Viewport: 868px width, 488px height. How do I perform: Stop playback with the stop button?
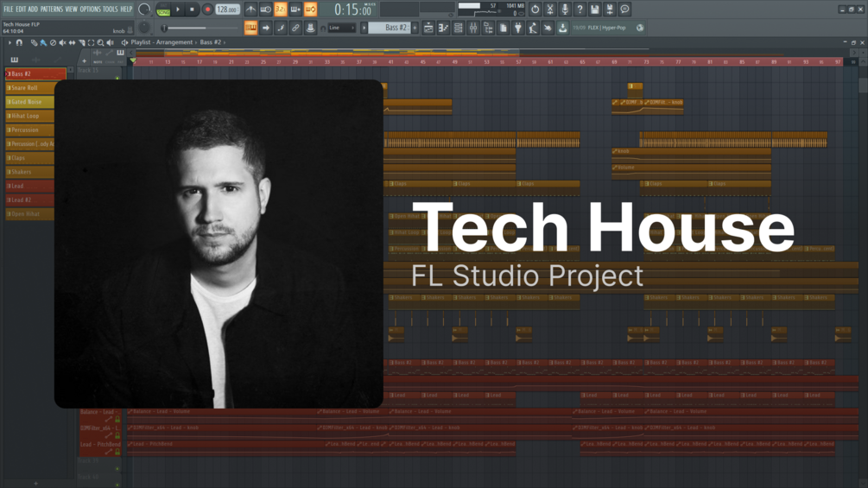click(x=192, y=10)
